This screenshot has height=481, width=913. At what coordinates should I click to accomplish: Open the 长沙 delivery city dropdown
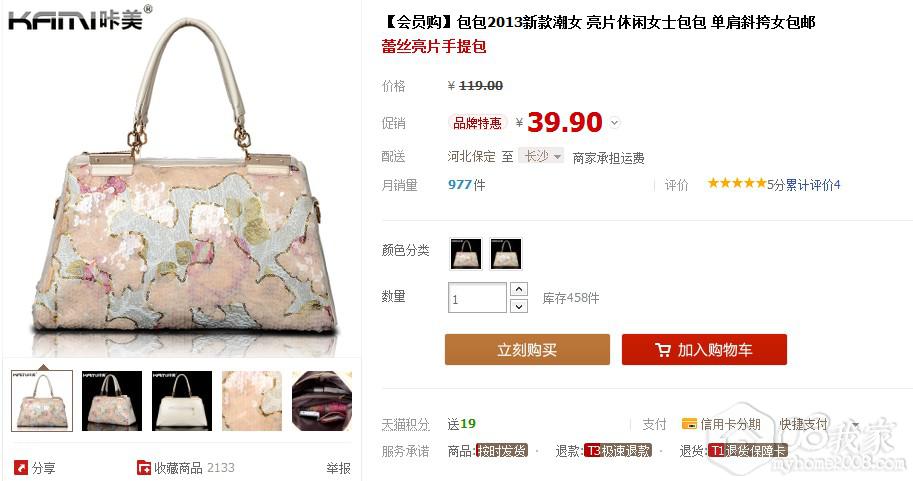coord(542,155)
